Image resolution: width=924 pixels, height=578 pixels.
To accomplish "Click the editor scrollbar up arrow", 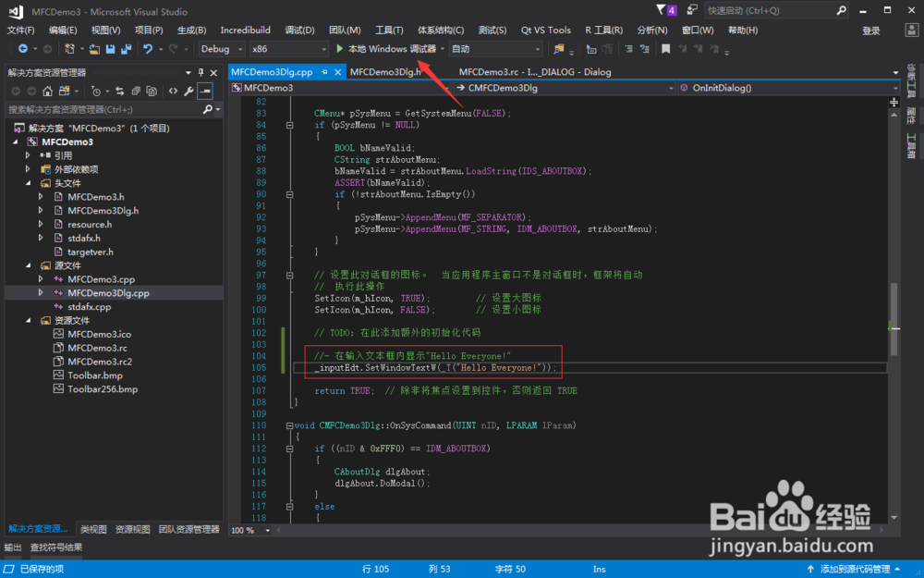I will [894, 115].
